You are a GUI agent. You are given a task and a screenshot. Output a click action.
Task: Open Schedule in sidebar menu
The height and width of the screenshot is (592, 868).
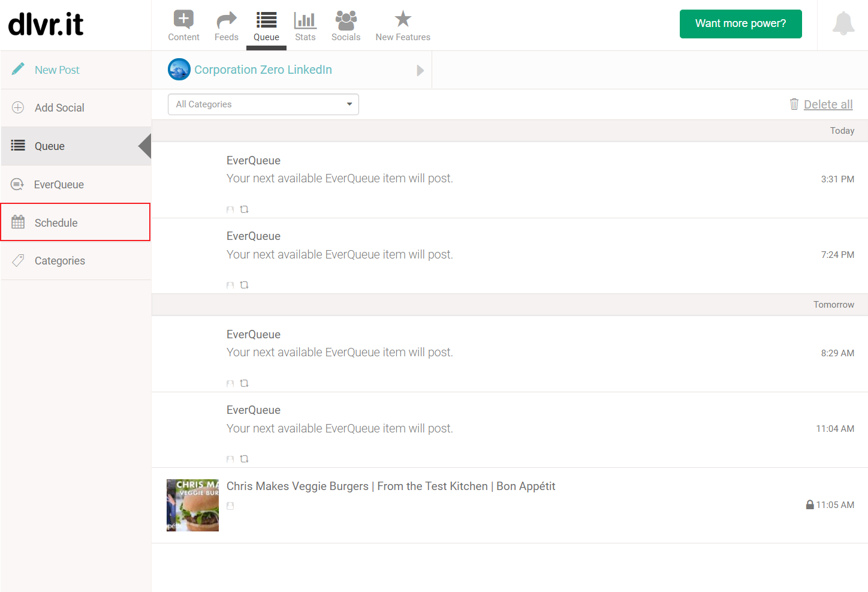pyautogui.click(x=76, y=223)
